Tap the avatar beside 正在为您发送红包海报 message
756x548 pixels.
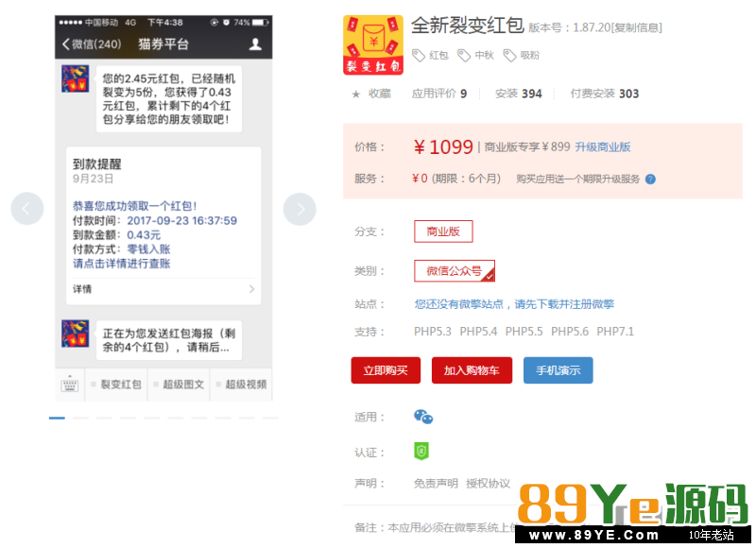[x=76, y=333]
